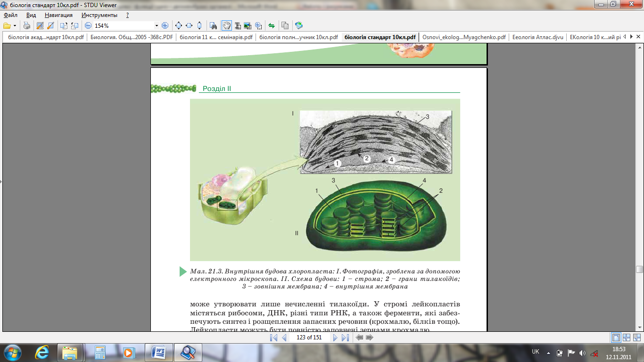Open the Вид menu

[x=31, y=15]
